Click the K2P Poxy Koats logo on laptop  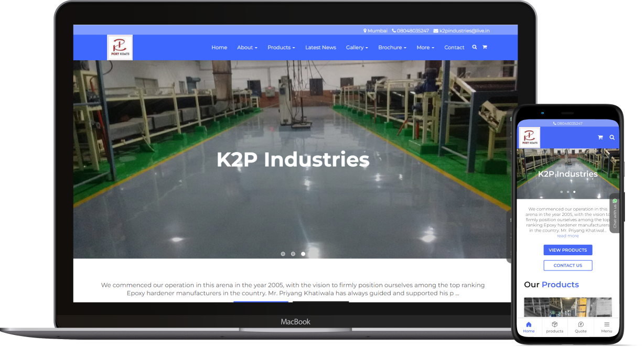click(120, 48)
